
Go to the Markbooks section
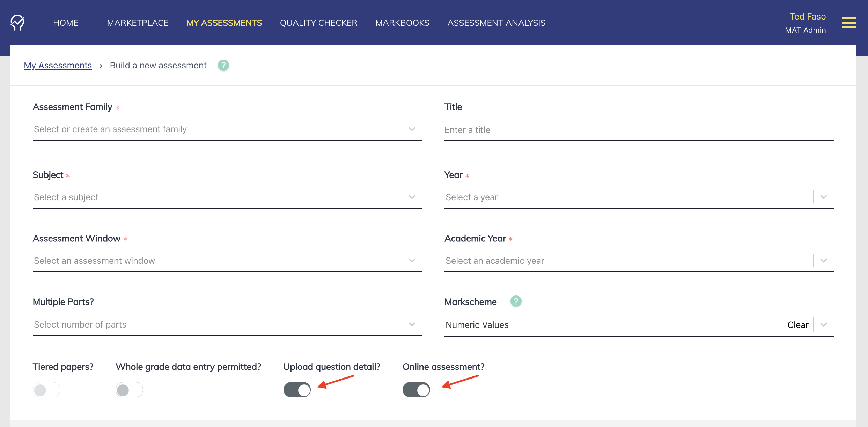pyautogui.click(x=402, y=23)
